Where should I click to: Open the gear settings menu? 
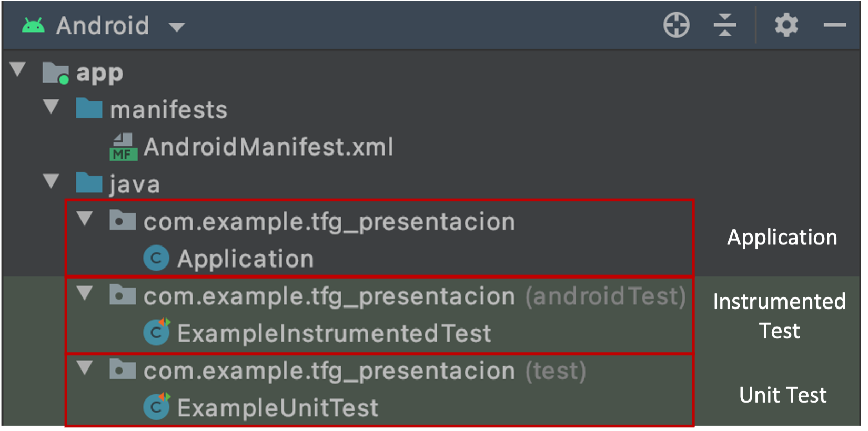tap(786, 25)
